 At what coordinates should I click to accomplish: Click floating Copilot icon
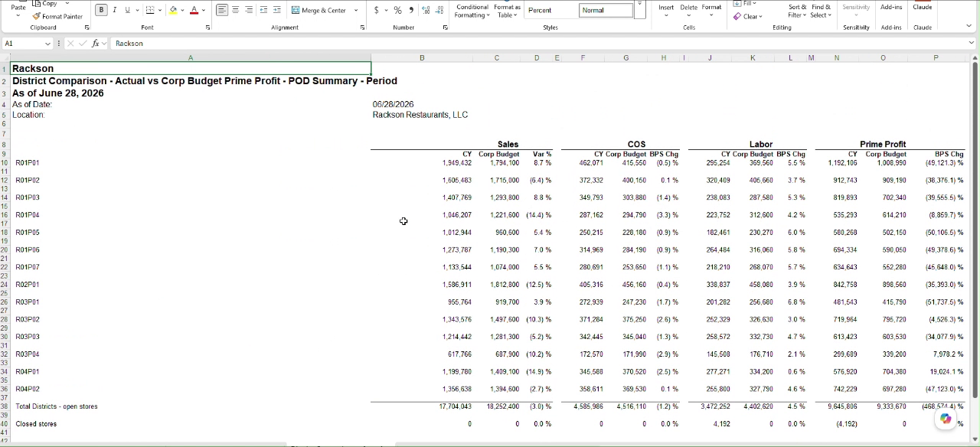946,419
